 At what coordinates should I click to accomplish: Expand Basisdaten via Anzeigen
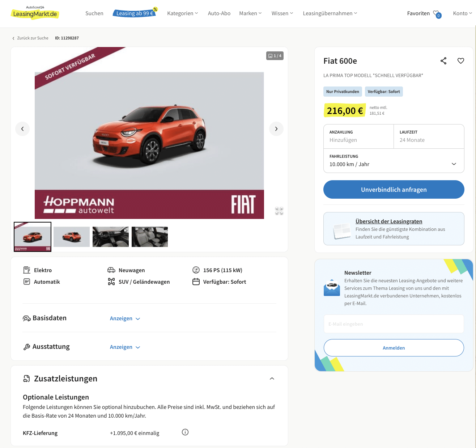pyautogui.click(x=125, y=318)
